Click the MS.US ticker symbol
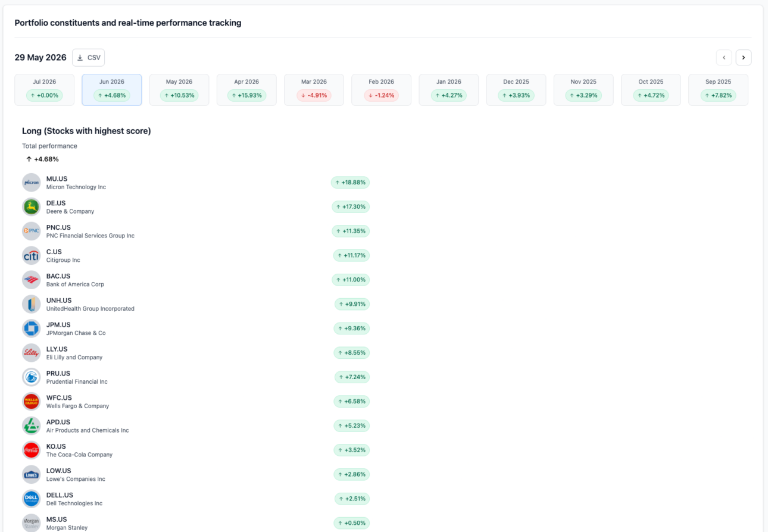This screenshot has width=768, height=532. tap(57, 520)
